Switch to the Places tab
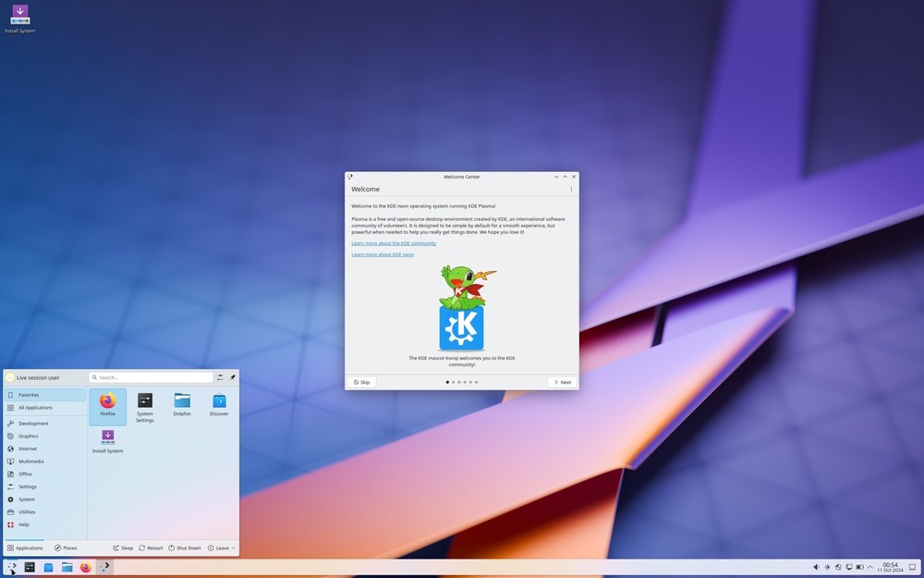Image resolution: width=924 pixels, height=578 pixels. tap(66, 547)
